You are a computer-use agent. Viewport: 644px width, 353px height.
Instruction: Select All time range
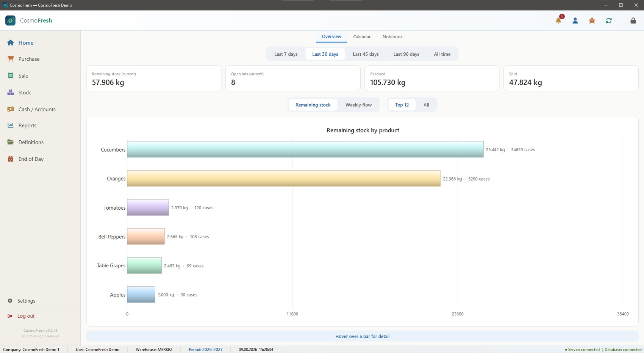coord(442,54)
